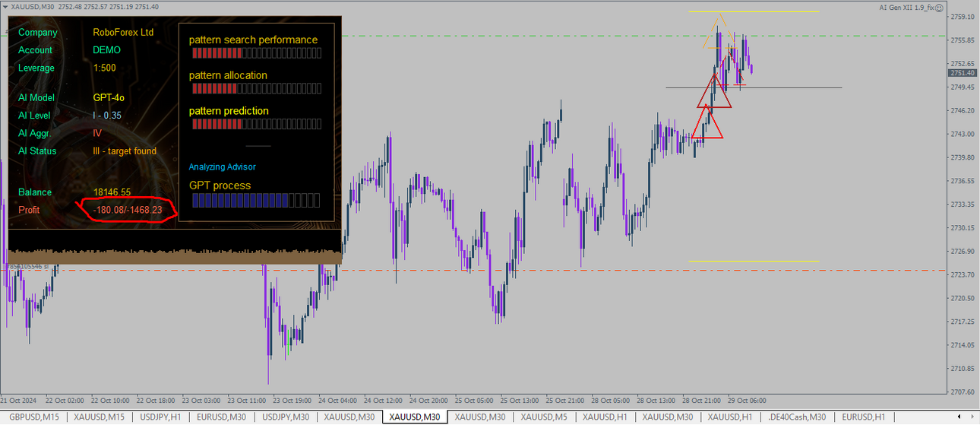980x425 pixels.
Task: Click the blue GPT process progress bar
Action: [256, 200]
